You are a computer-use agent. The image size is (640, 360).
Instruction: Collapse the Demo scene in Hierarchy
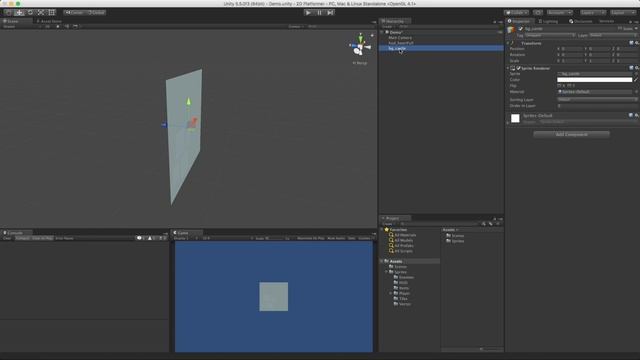click(x=382, y=32)
